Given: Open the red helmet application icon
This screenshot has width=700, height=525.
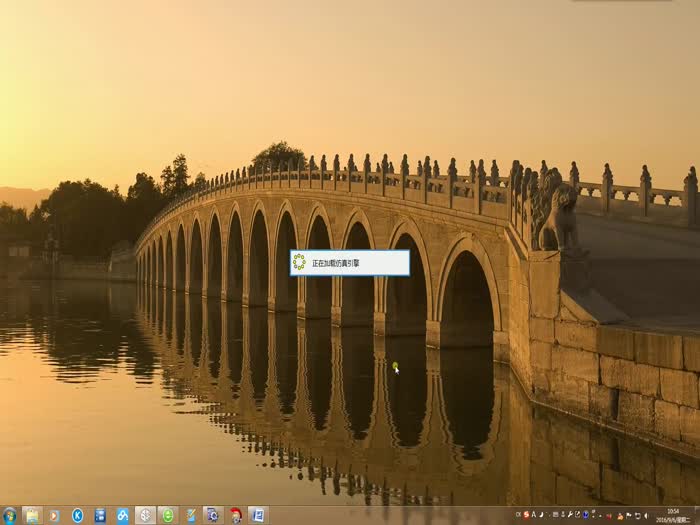Looking at the screenshot, I should 235,515.
